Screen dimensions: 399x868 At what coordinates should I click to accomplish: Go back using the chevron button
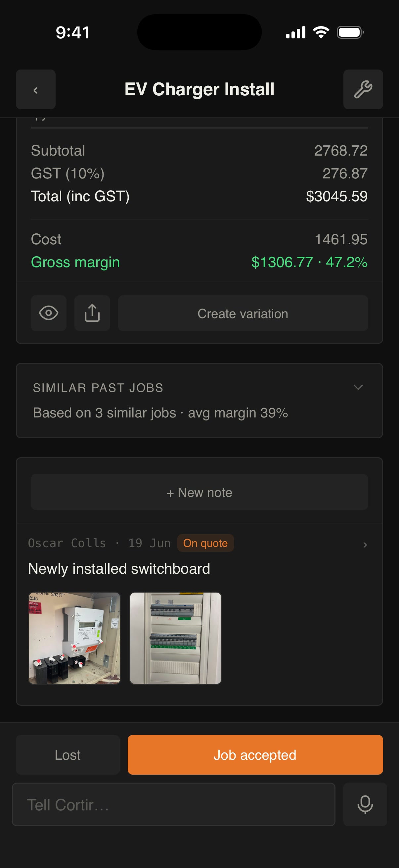click(x=36, y=90)
